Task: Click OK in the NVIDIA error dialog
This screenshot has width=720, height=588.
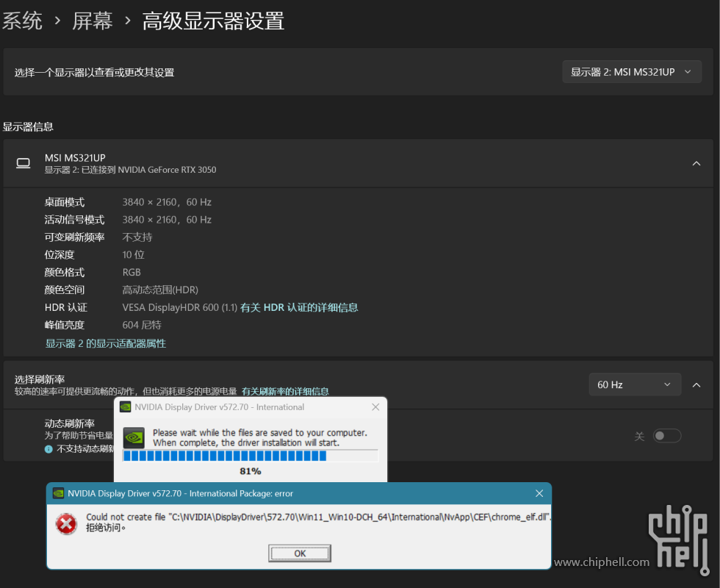Action: click(300, 553)
